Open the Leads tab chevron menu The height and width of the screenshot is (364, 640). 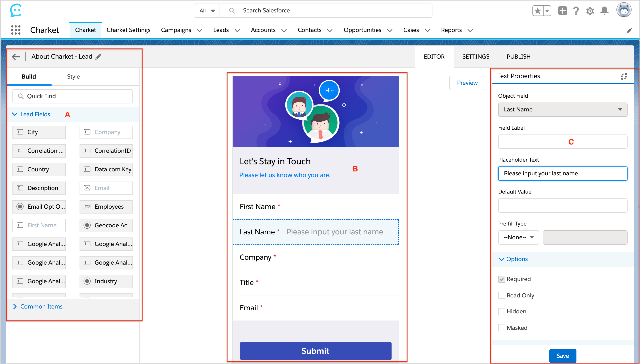[x=237, y=30]
